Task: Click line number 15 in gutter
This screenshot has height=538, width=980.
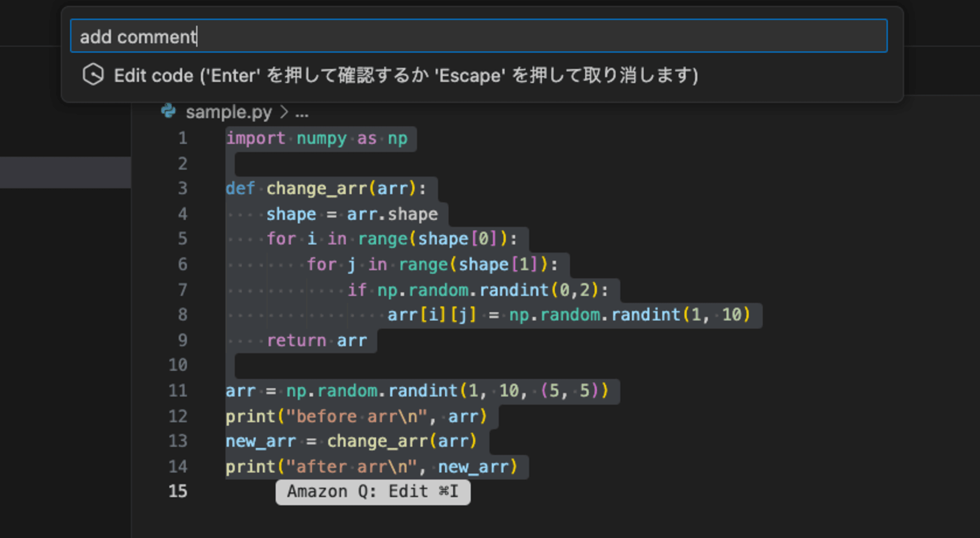Action: (178, 491)
